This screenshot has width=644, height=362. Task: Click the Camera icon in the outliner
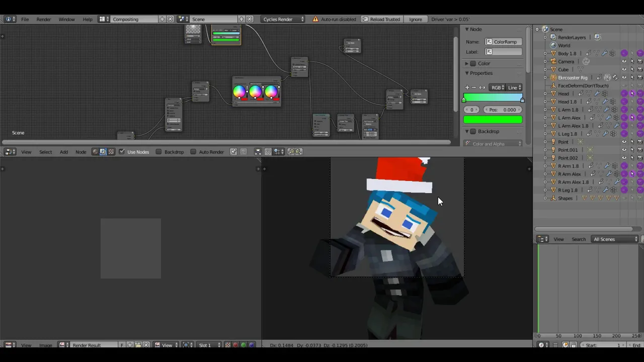[553, 61]
